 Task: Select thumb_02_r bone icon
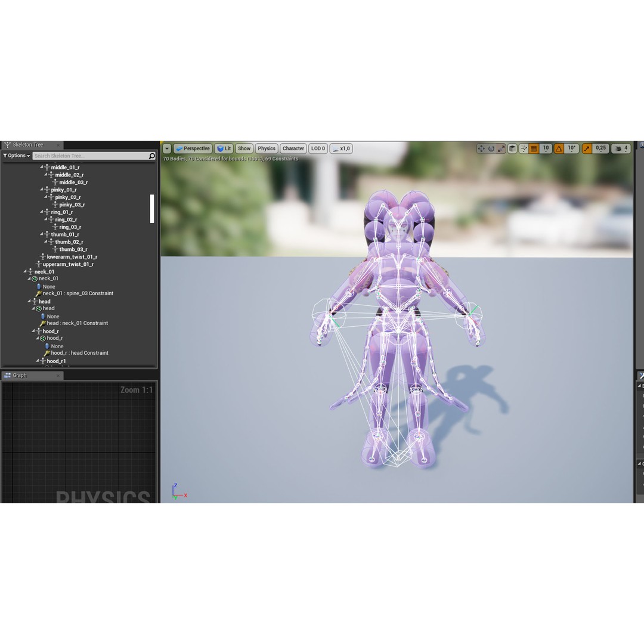[x=51, y=242]
